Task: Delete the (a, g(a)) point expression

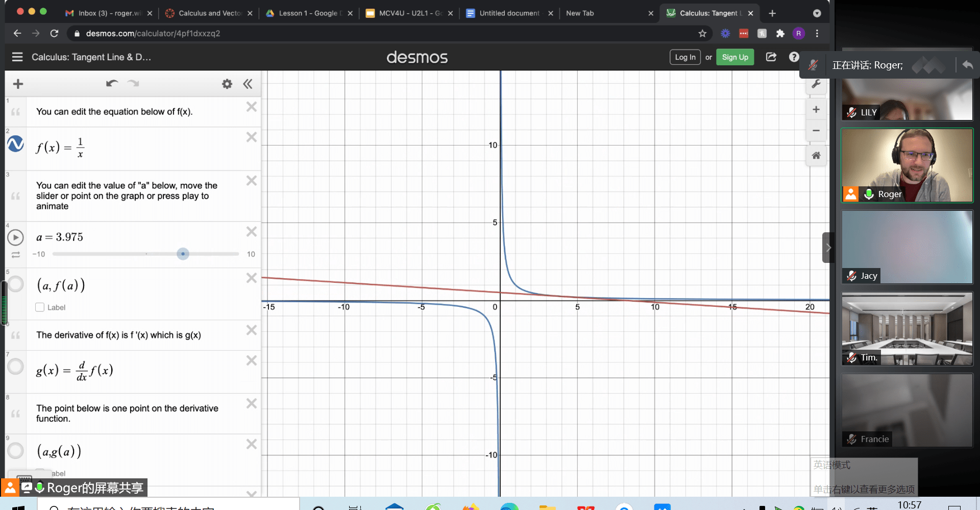Action: pyautogui.click(x=252, y=444)
